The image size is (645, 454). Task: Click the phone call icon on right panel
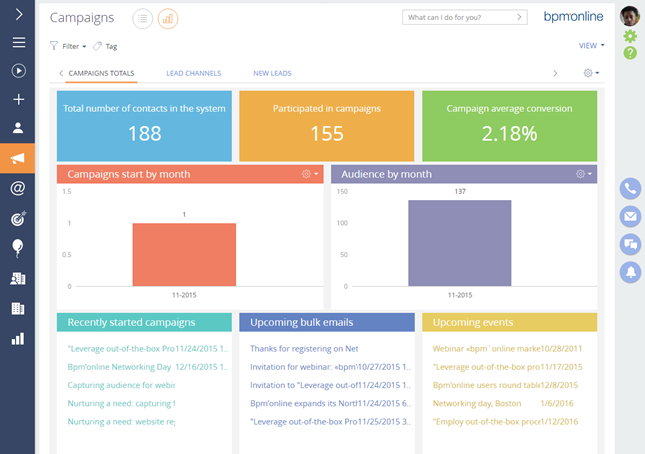point(630,188)
